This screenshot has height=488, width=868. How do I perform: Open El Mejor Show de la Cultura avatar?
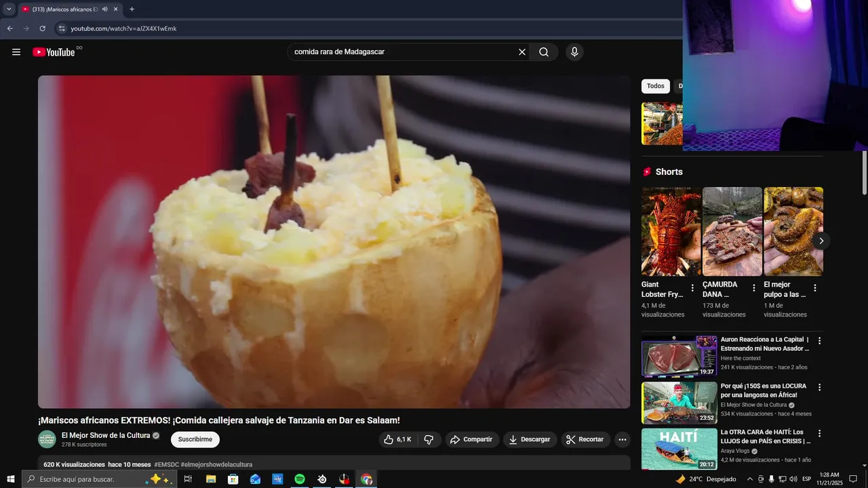tap(47, 439)
